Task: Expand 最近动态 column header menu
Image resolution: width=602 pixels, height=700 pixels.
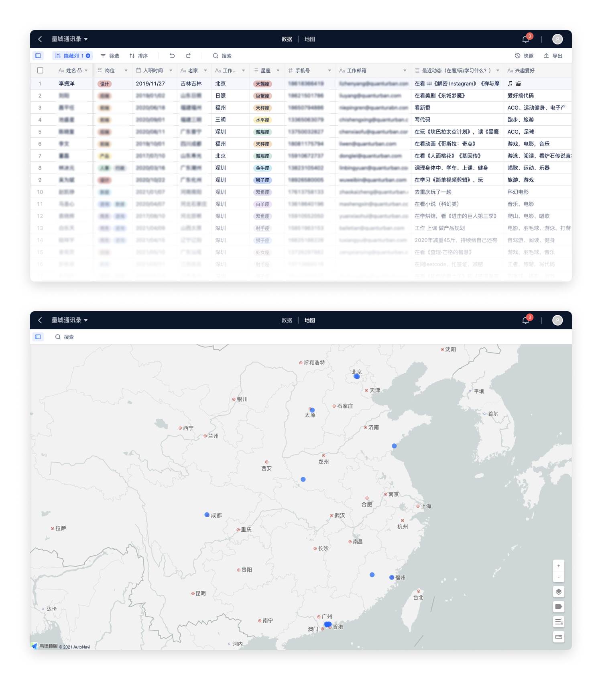Action: [498, 71]
